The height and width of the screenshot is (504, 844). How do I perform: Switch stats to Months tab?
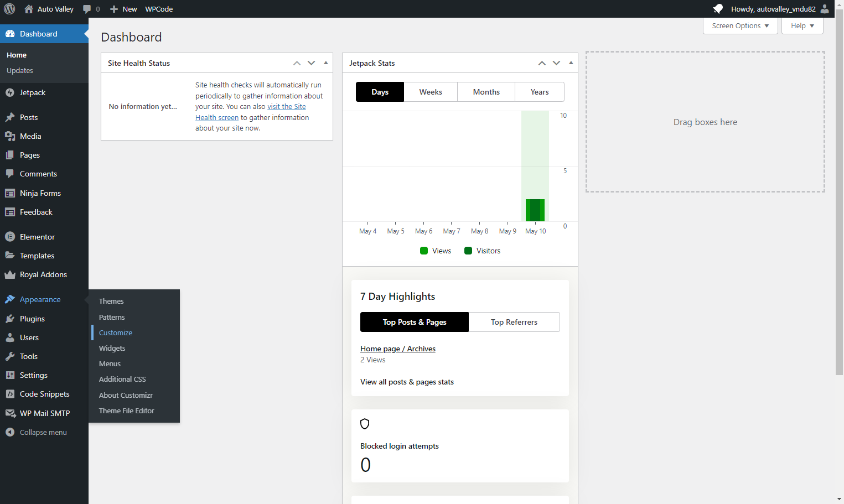point(486,92)
